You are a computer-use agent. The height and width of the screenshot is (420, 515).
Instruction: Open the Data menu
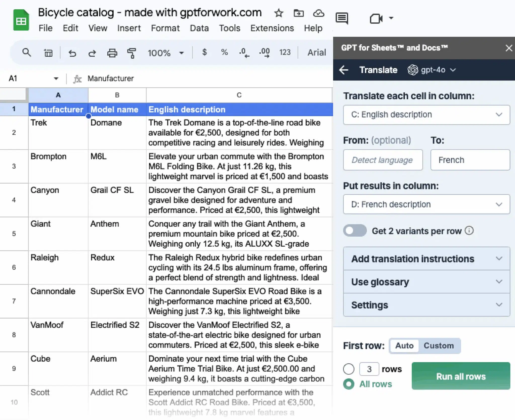point(199,28)
